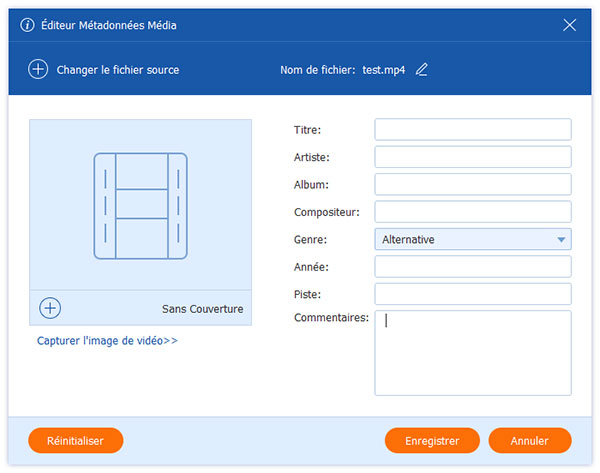Click the plus icon to change source file
600x473 pixels.
click(38, 70)
